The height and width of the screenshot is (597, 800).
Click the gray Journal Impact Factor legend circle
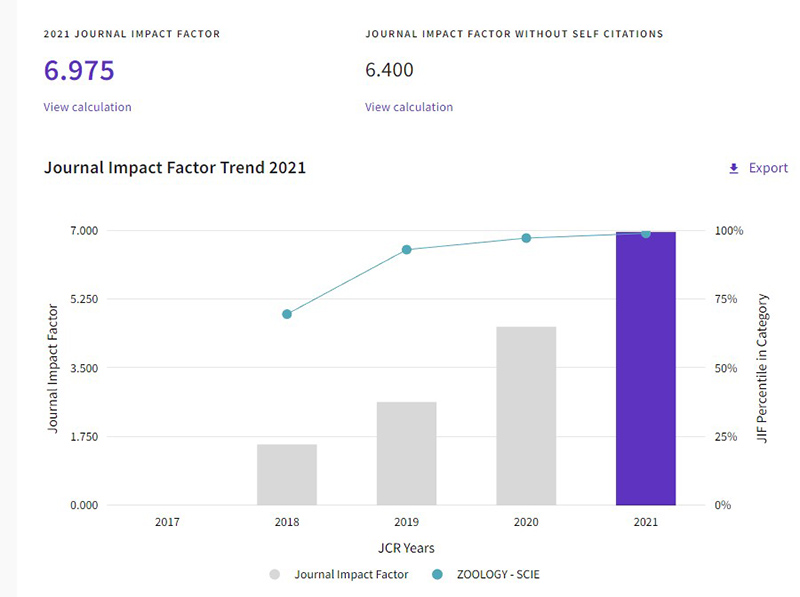(275, 575)
